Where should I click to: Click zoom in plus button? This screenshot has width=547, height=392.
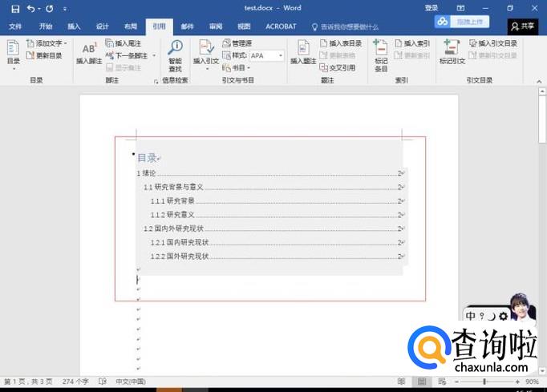(517, 382)
